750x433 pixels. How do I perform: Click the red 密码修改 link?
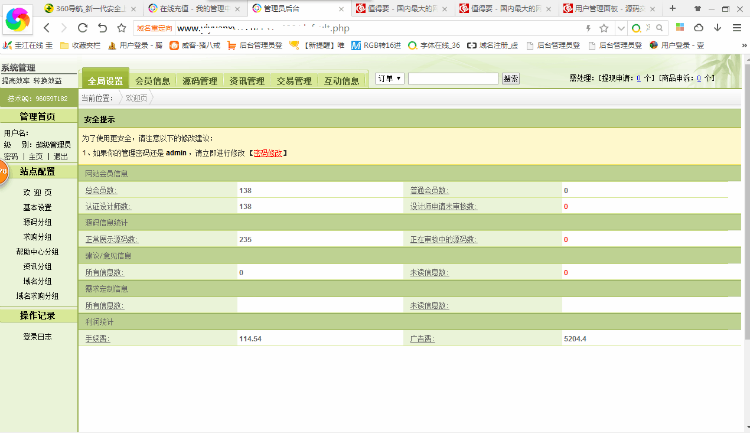(x=268, y=153)
